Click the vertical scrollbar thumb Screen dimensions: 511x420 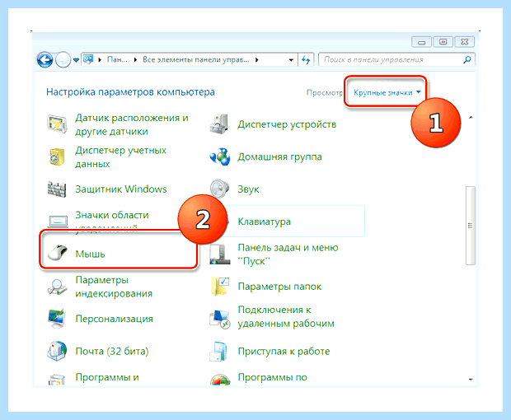[471, 226]
